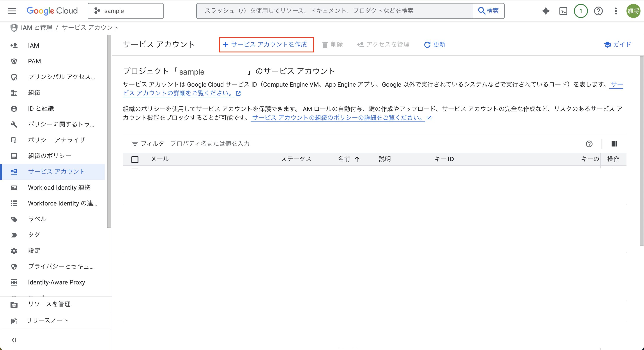
Task: Click the Workload Identity 連携 icon
Action: coord(14,187)
